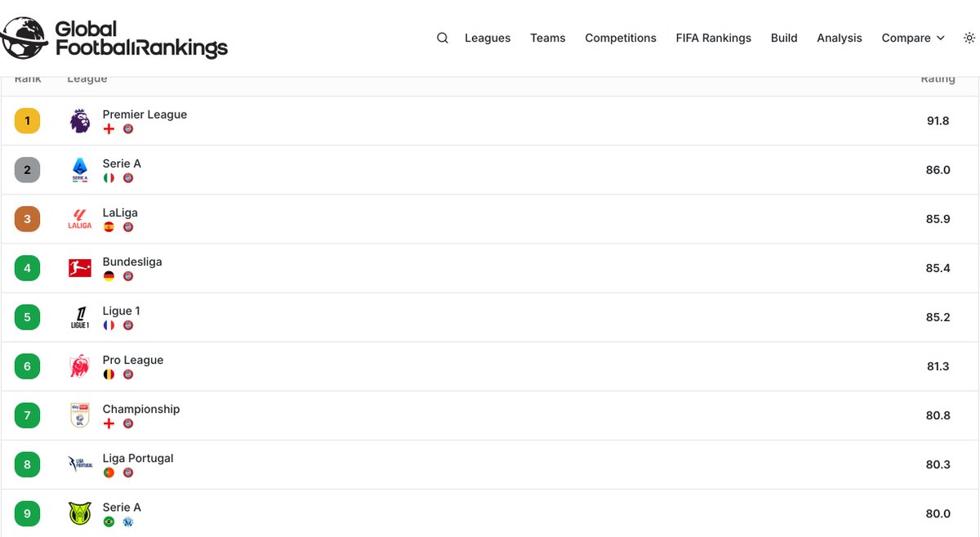Screen dimensions: 980x537
Task: Open the Leagues menu item
Action: 488,38
